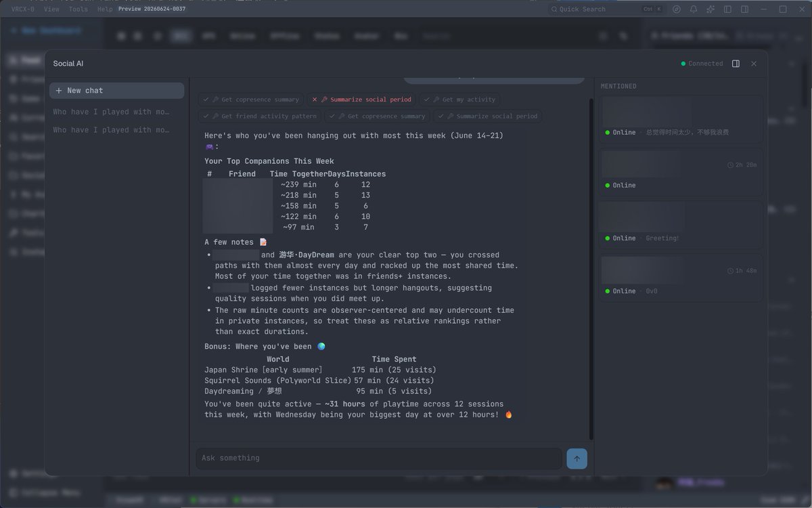Select mentioned friend card showing 2h 20m

point(681,172)
